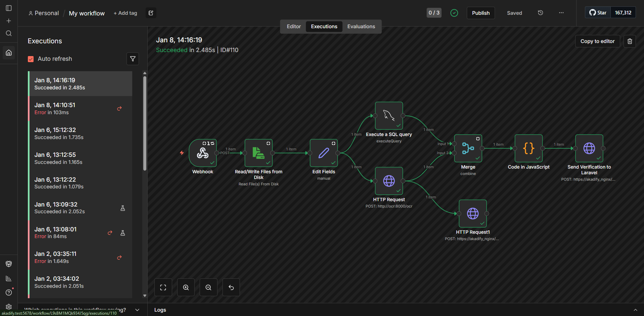Expand the workflow saving question chevron
This screenshot has height=316, width=644.
pos(137,310)
